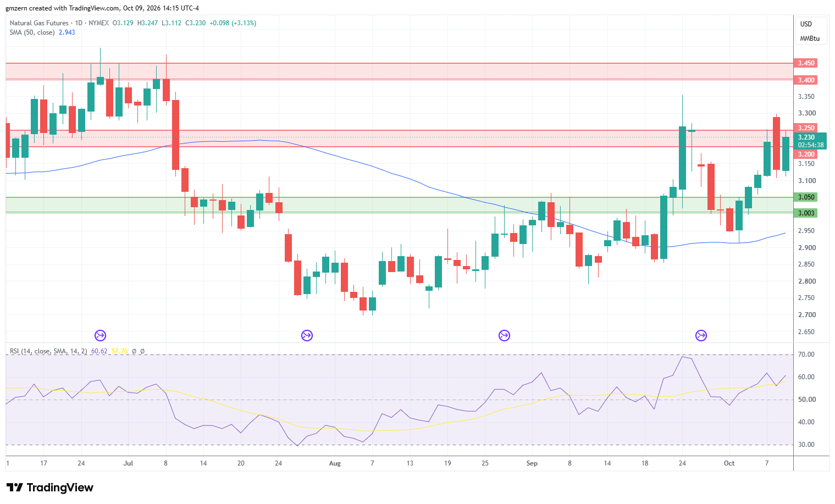Select the 3.250 red price label

(806, 128)
